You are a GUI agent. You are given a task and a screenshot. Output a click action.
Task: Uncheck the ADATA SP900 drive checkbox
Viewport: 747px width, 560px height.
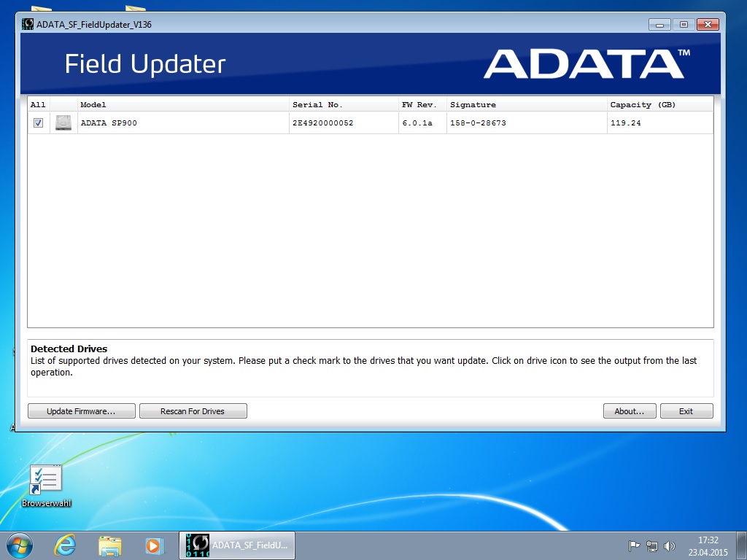point(38,122)
